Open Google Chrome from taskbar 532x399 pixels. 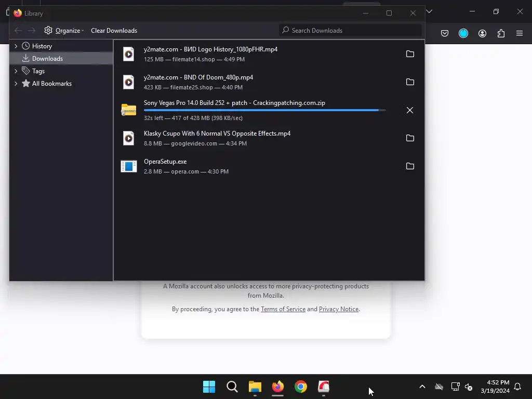[x=301, y=387]
